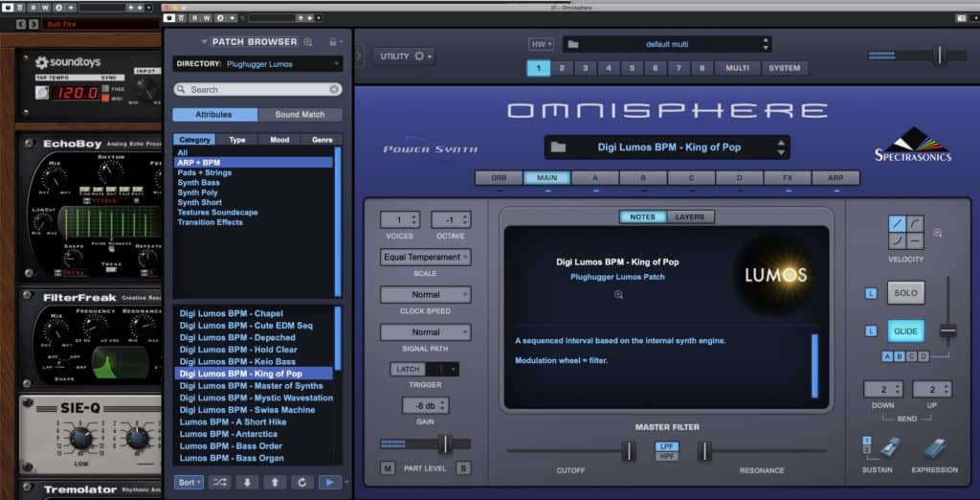This screenshot has width=980, height=500.
Task: Click the Utility gear menu button
Action: click(405, 57)
